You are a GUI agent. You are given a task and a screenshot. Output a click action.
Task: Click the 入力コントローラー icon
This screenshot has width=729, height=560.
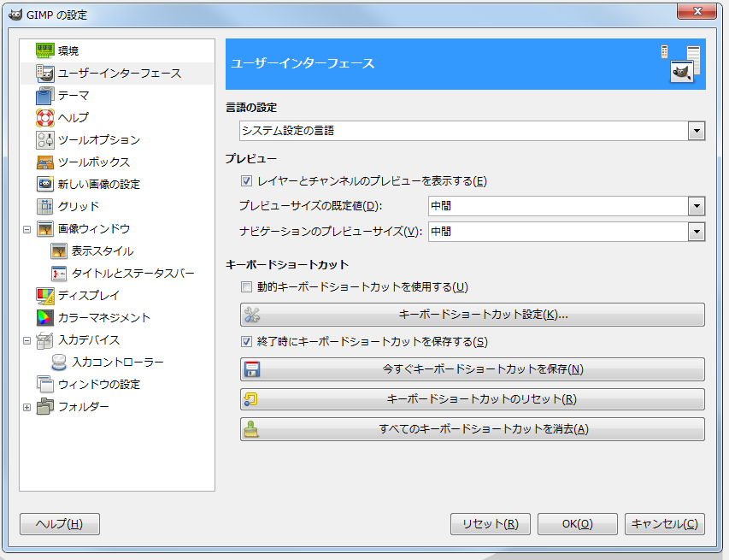[x=59, y=363]
